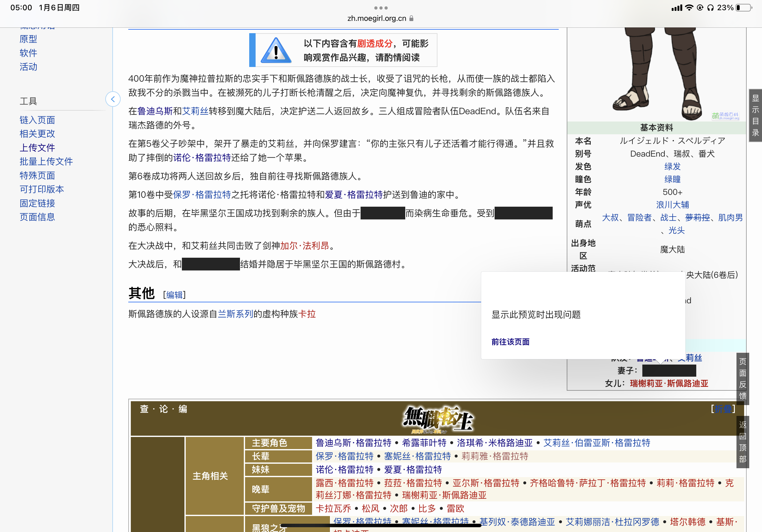This screenshot has width=762, height=532.
Task: Return to the top via the 返回顶部 tab
Action: 743,442
